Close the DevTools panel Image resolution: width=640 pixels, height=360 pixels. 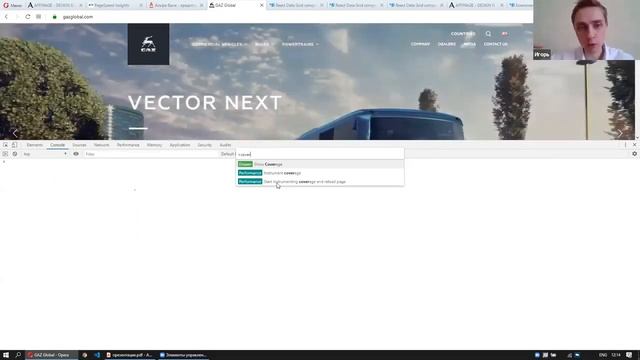634,145
